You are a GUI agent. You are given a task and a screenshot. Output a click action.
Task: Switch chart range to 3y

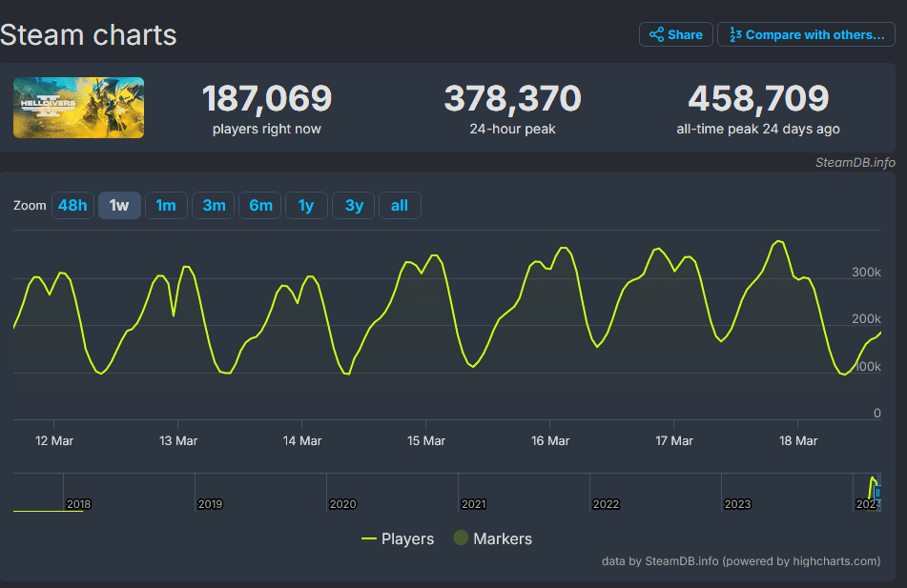354,205
